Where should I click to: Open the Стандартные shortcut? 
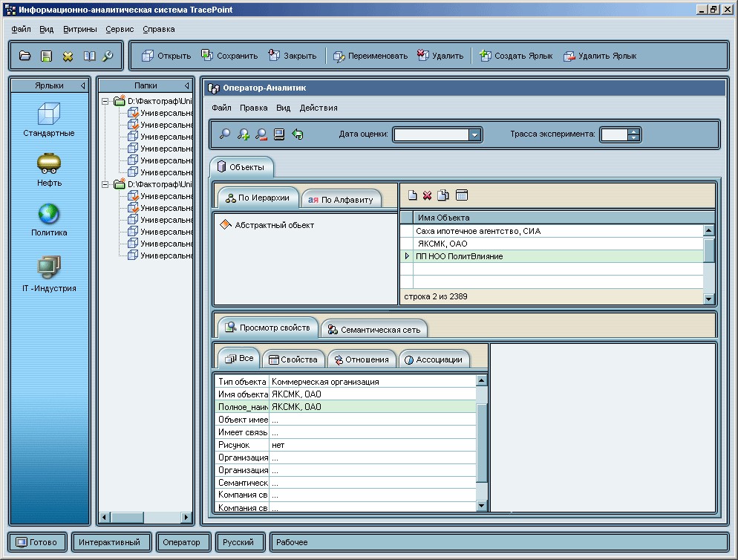(x=49, y=120)
